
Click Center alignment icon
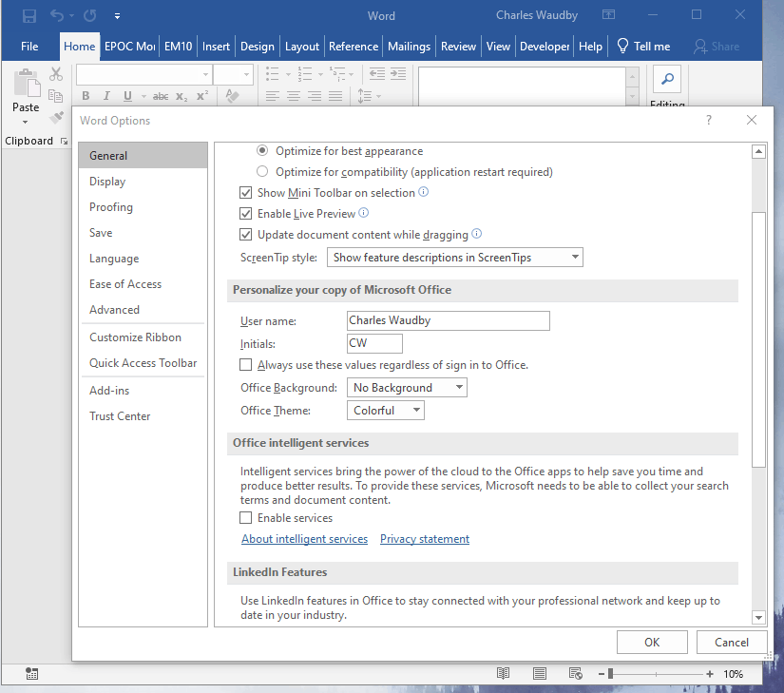294,95
